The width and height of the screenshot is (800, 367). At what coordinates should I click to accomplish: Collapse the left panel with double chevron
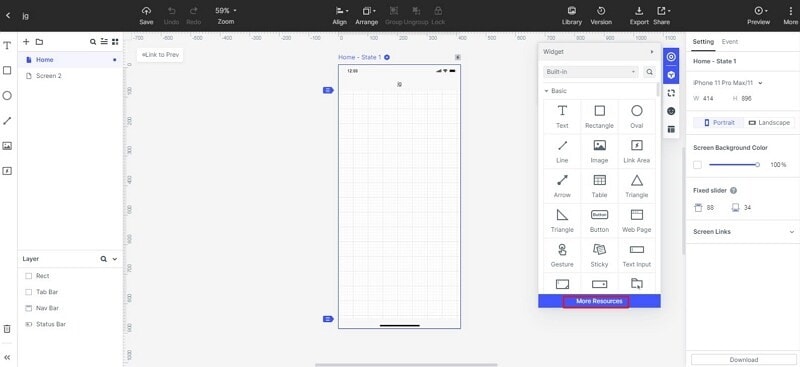(7, 357)
